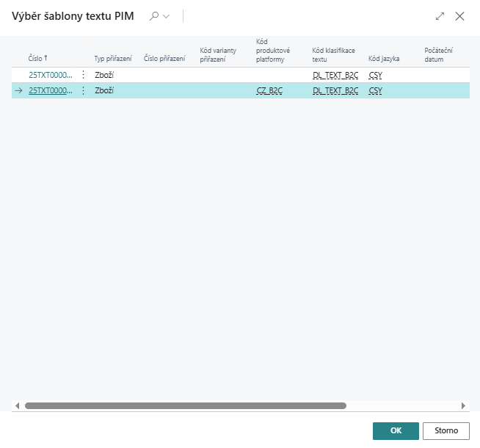Viewport: 480px width, 448px height.
Task: Click the search magnifier icon
Action: pos(153,16)
